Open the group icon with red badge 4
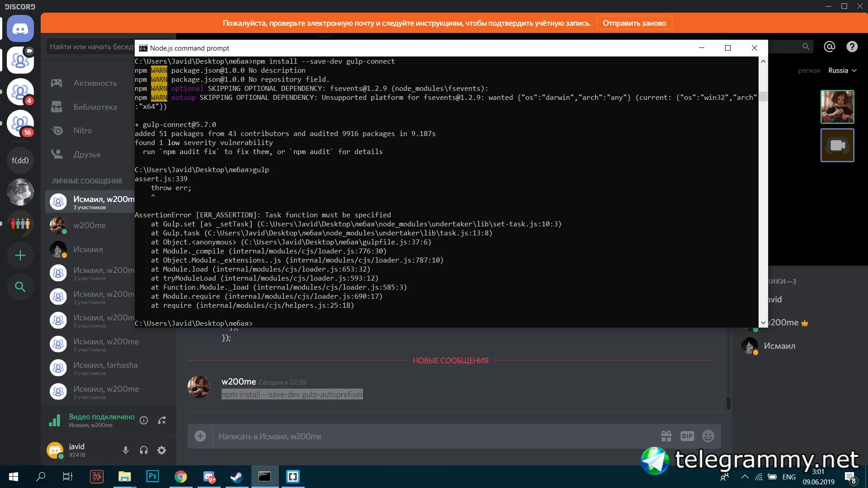 tap(20, 92)
